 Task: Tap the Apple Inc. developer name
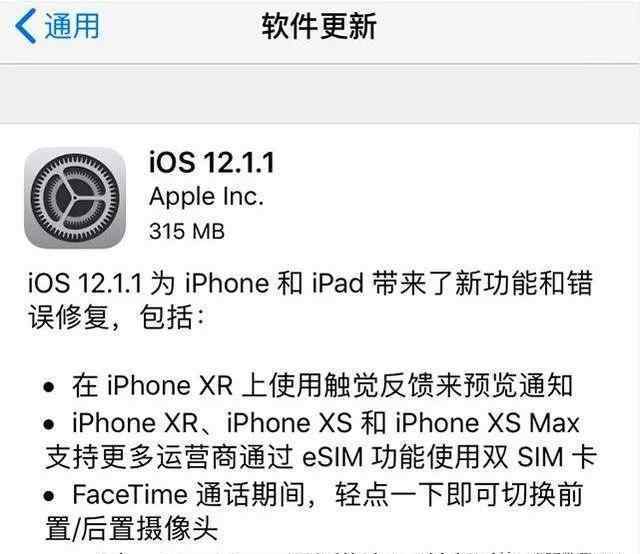206,197
